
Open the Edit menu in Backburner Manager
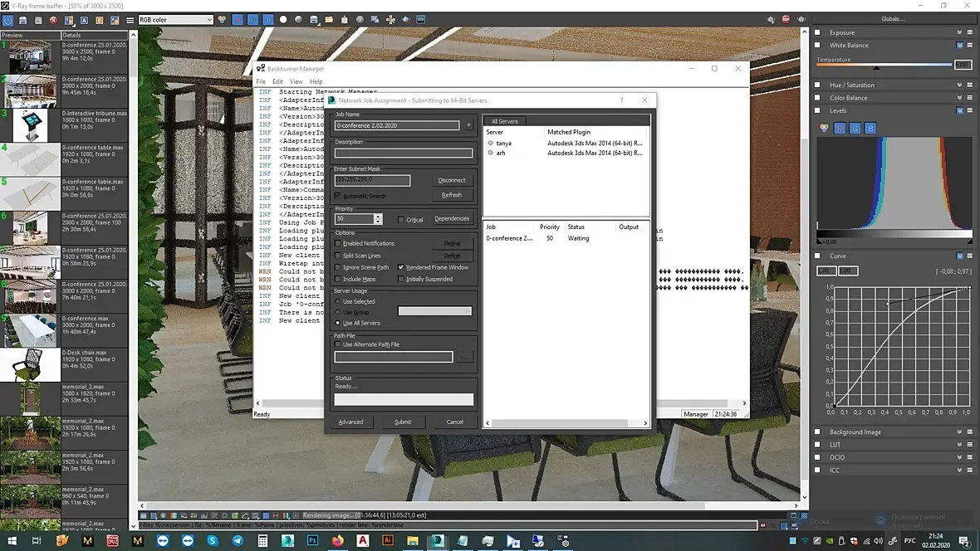[x=277, y=81]
